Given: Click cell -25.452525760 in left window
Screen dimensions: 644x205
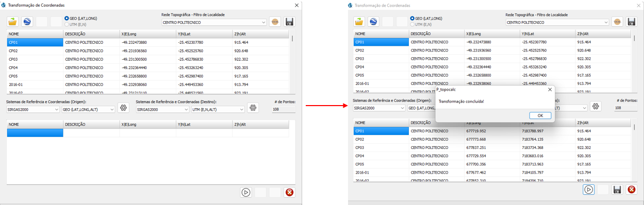Looking at the screenshot, I should coord(204,51).
